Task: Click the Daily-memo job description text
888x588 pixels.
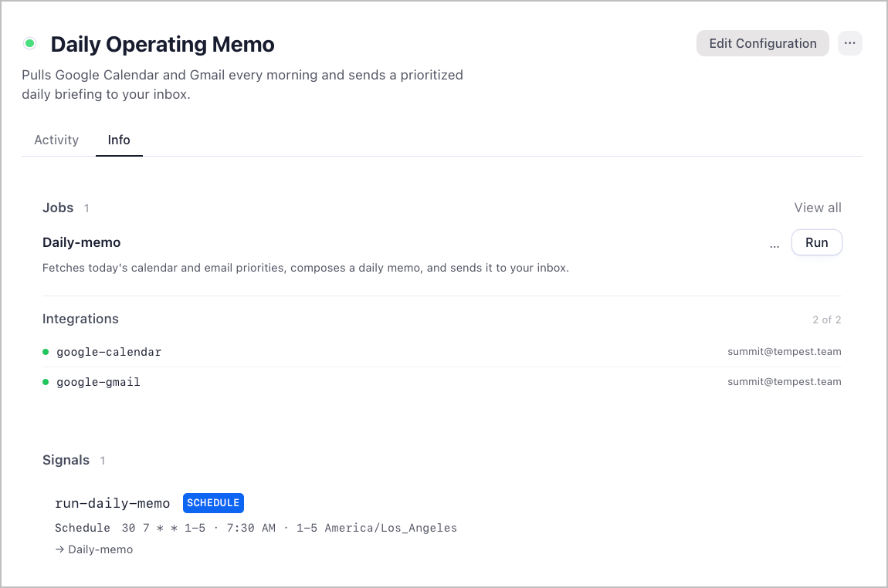Action: pyautogui.click(x=306, y=268)
